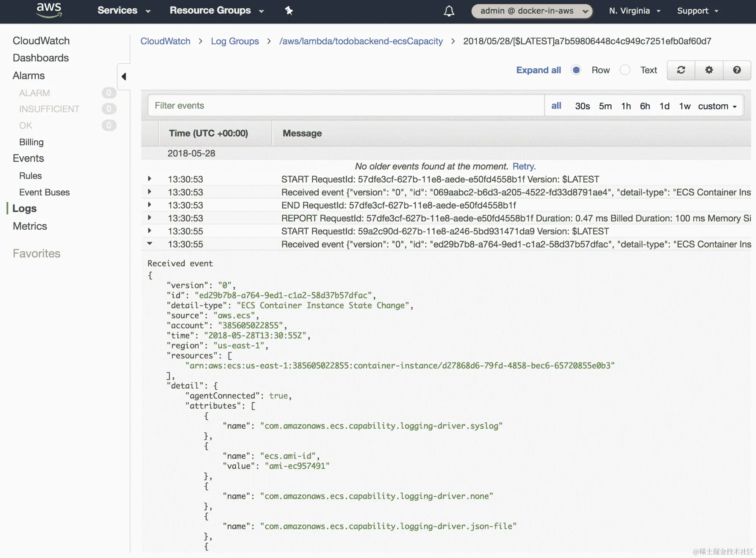
Task: Click the AWS logo home icon
Action: click(49, 10)
